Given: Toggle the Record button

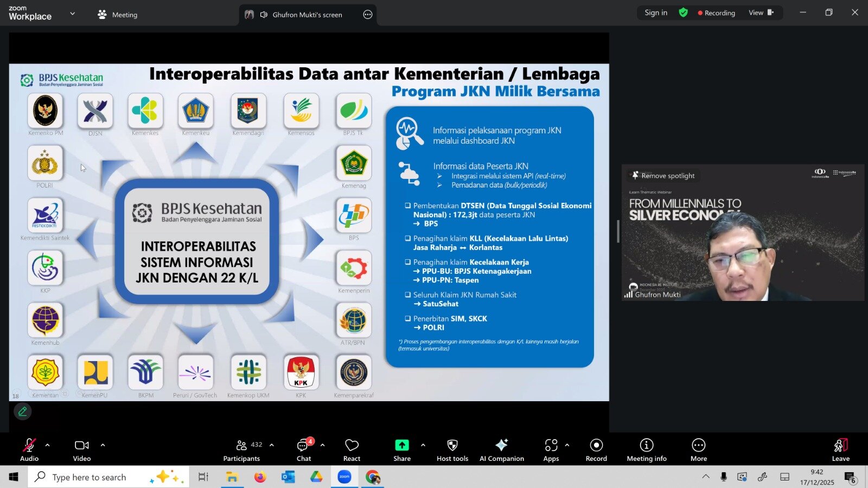Looking at the screenshot, I should point(596,445).
